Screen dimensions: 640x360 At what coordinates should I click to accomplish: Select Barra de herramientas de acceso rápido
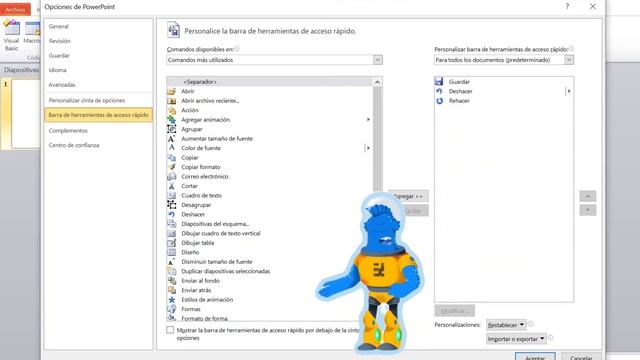pos(98,115)
